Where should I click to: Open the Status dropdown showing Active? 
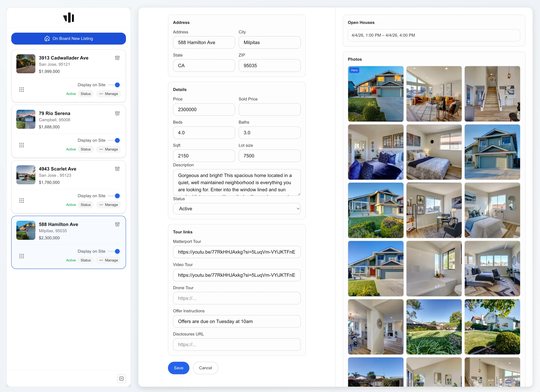pos(237,209)
